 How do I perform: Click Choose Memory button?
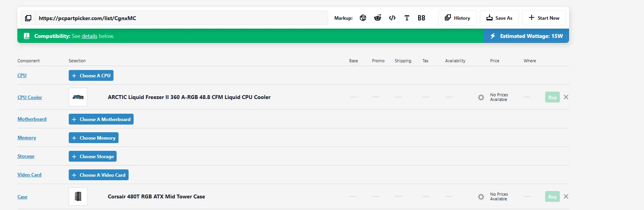click(93, 138)
